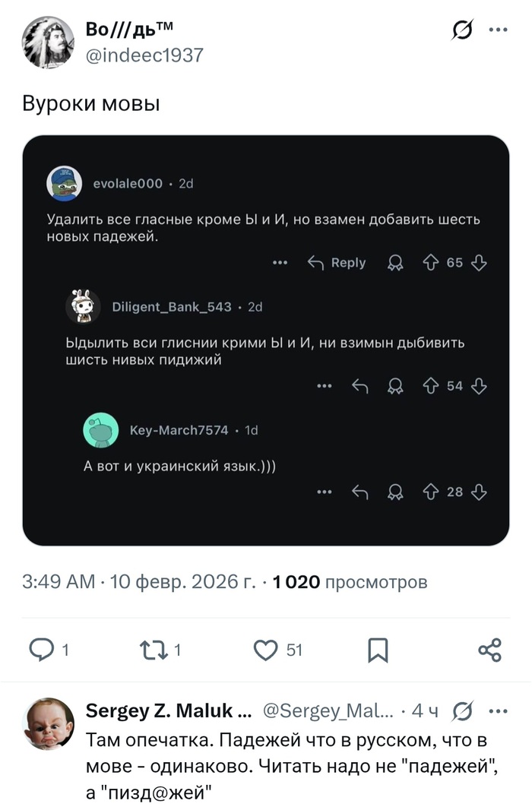Downvote the Diligent_Bank_543 comment

click(x=479, y=386)
